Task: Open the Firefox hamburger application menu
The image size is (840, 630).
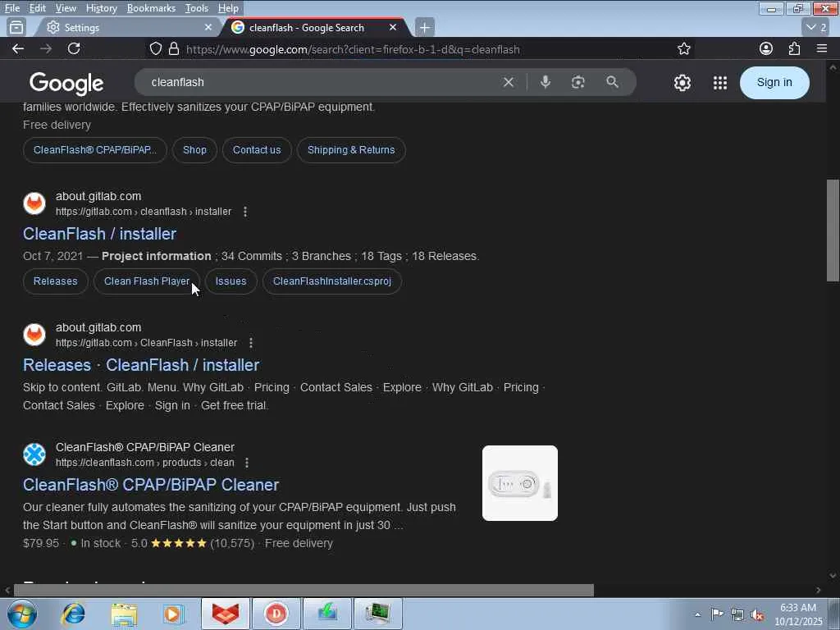Action: point(822,48)
